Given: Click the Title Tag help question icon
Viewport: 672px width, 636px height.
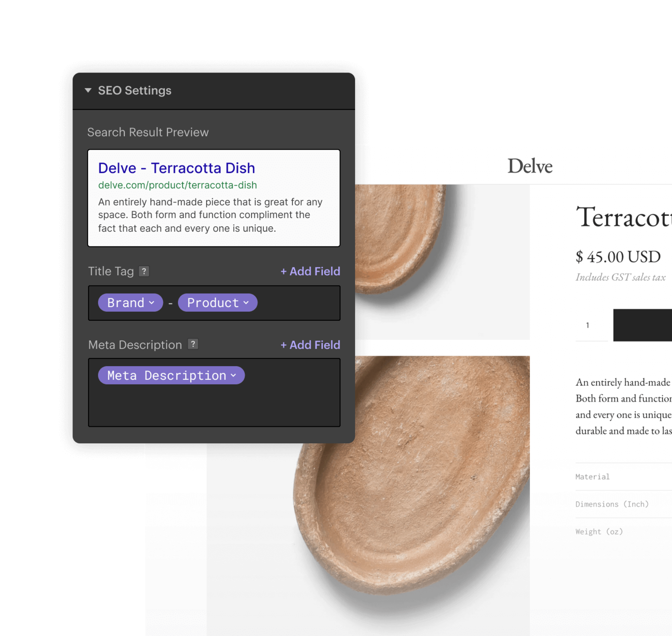Looking at the screenshot, I should pyautogui.click(x=144, y=271).
